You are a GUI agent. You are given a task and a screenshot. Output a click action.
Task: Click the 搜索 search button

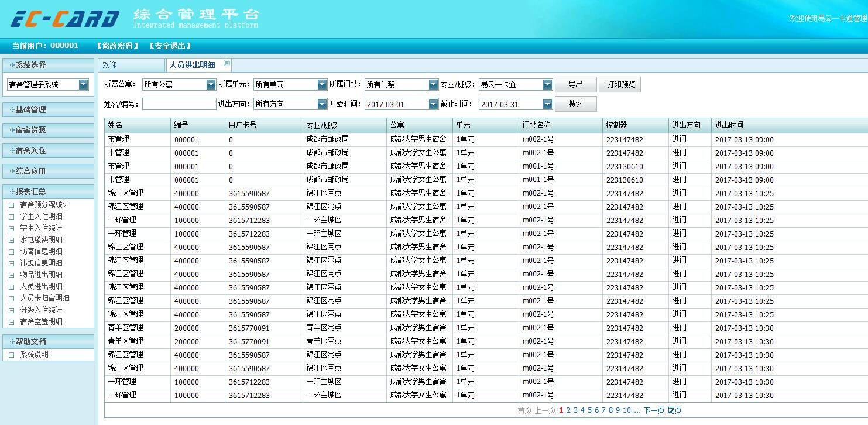pos(576,104)
